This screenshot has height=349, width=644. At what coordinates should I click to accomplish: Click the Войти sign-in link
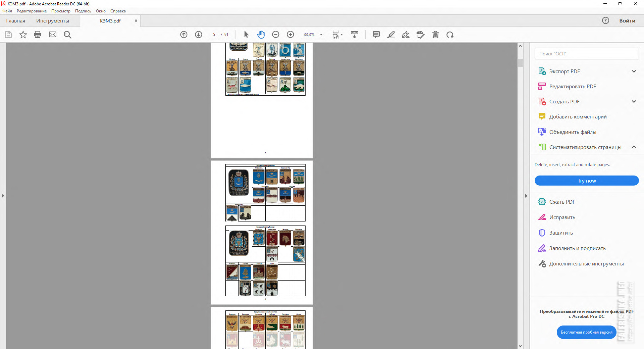(x=627, y=20)
